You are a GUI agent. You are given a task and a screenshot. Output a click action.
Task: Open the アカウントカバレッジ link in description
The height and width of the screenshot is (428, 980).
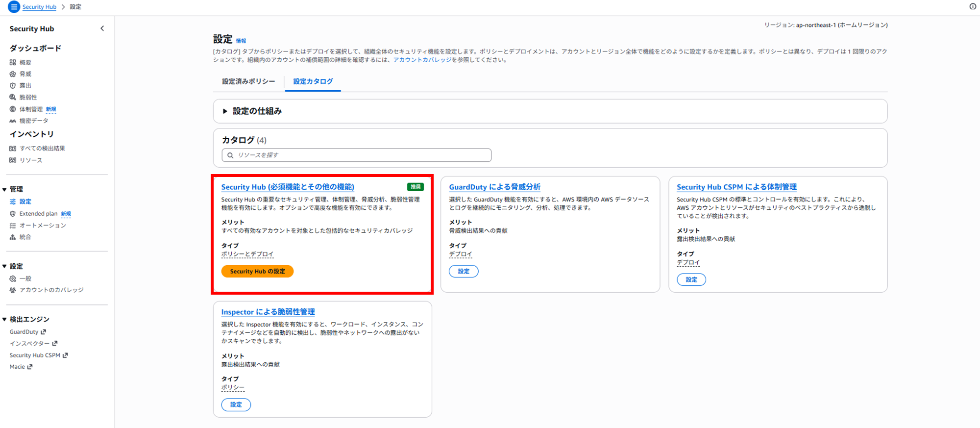click(422, 60)
